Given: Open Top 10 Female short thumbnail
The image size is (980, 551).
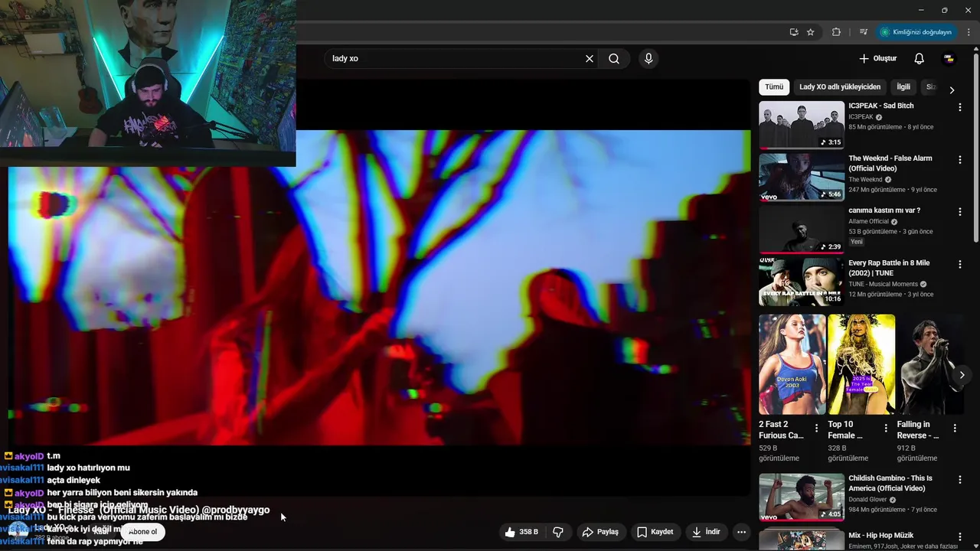Looking at the screenshot, I should coord(861,364).
